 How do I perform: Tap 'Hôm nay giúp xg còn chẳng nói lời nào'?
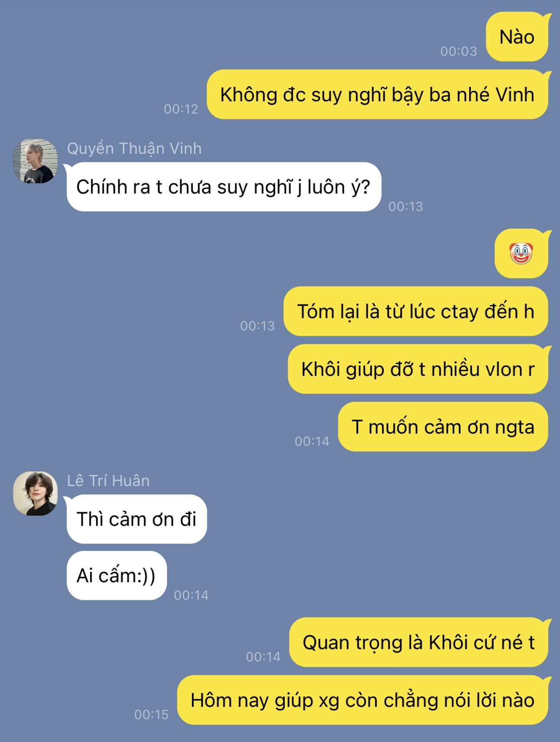[362, 700]
